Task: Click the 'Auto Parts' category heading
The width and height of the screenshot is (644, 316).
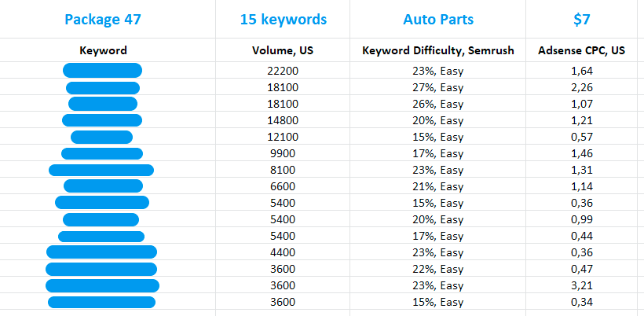Action: (x=438, y=19)
